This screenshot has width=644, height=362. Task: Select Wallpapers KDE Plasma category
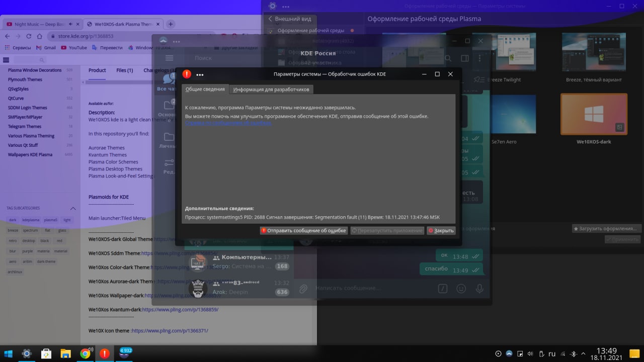point(30,155)
